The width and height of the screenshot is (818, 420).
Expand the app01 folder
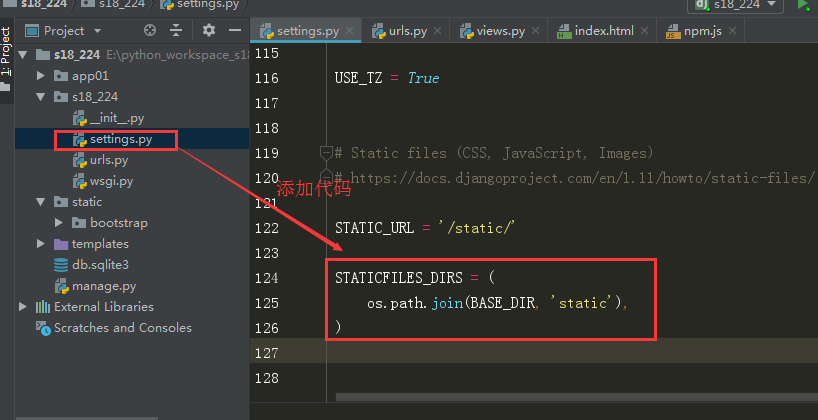pos(41,76)
